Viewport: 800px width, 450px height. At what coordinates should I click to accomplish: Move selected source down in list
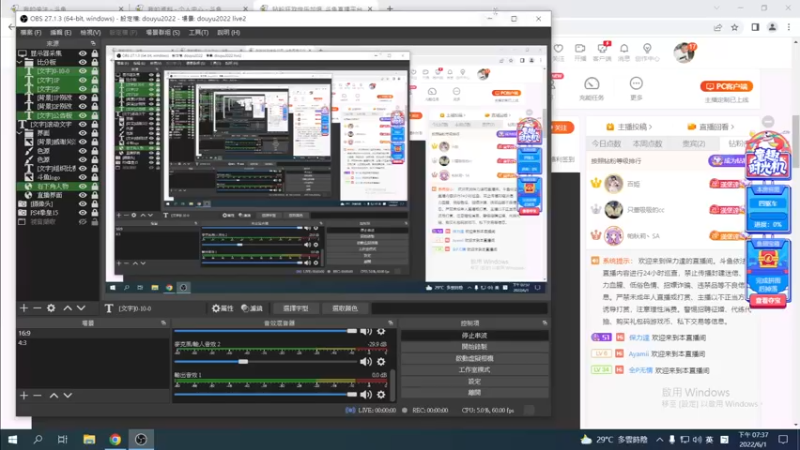point(81,308)
